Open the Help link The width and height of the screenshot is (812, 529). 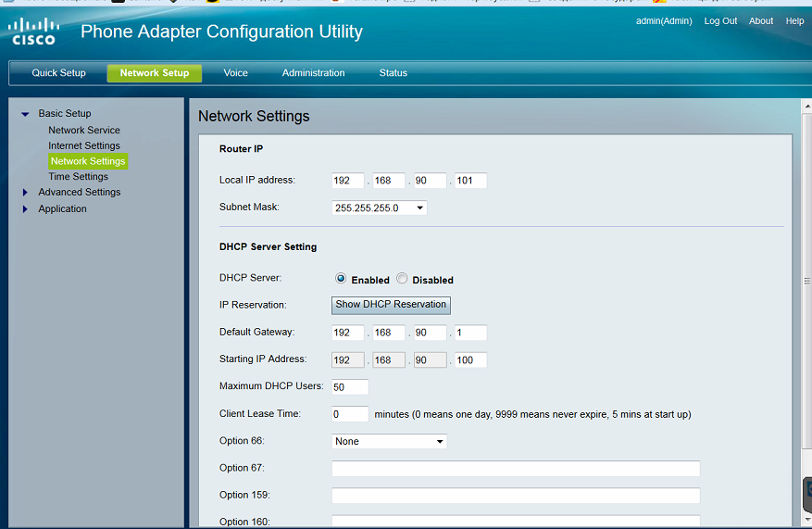(x=794, y=20)
